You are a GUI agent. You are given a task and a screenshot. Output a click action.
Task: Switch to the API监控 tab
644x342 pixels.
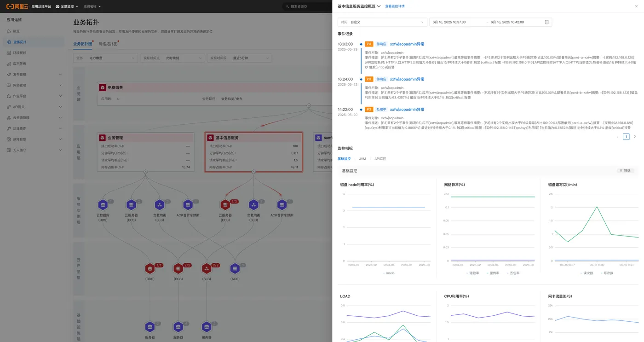[380, 159]
